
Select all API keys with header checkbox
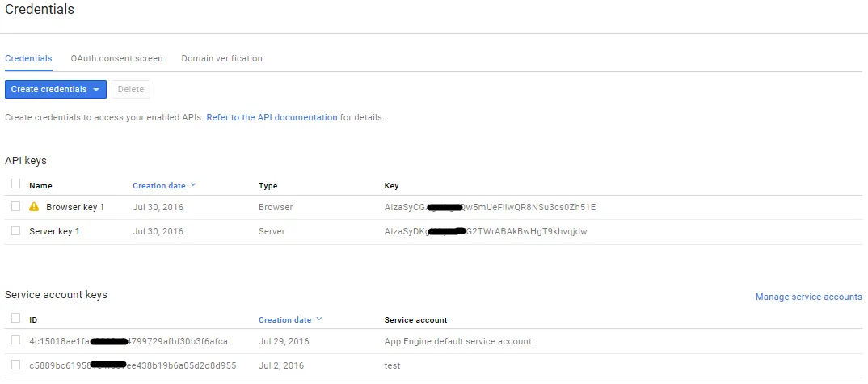click(x=16, y=184)
